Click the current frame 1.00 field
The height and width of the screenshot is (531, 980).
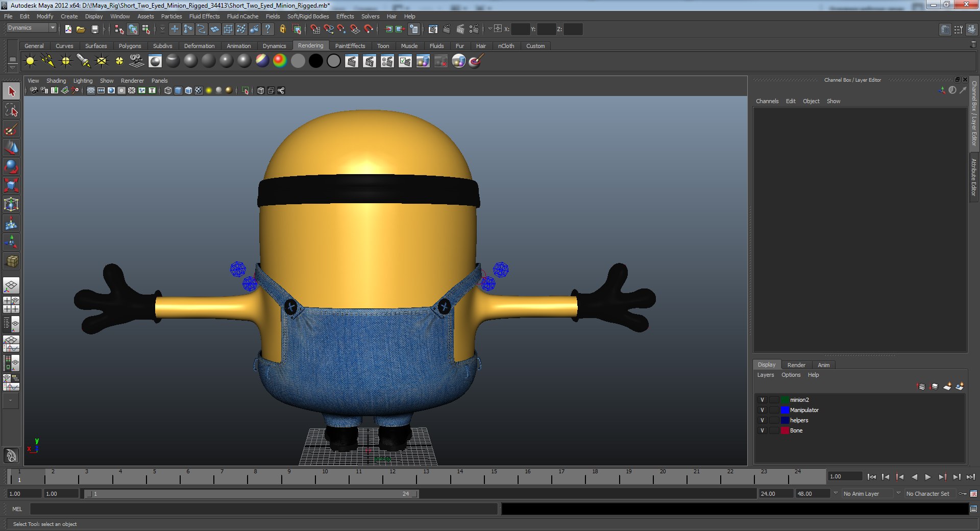click(x=844, y=476)
